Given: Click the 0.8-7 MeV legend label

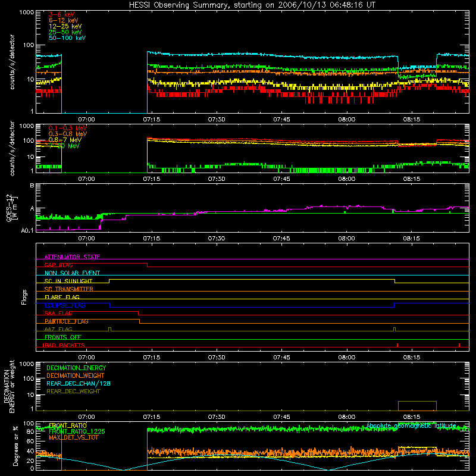Looking at the screenshot, I should coord(65,140).
